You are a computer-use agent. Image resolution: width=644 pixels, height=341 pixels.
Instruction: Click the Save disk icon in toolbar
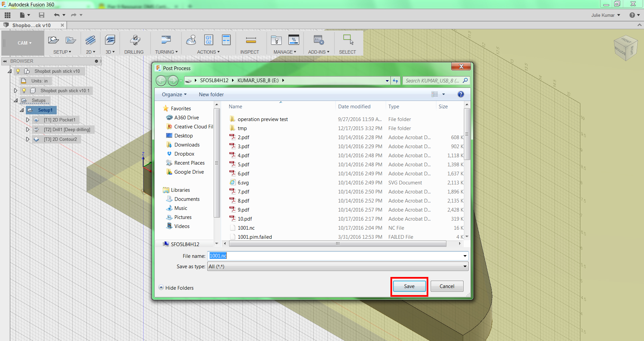pos(42,15)
